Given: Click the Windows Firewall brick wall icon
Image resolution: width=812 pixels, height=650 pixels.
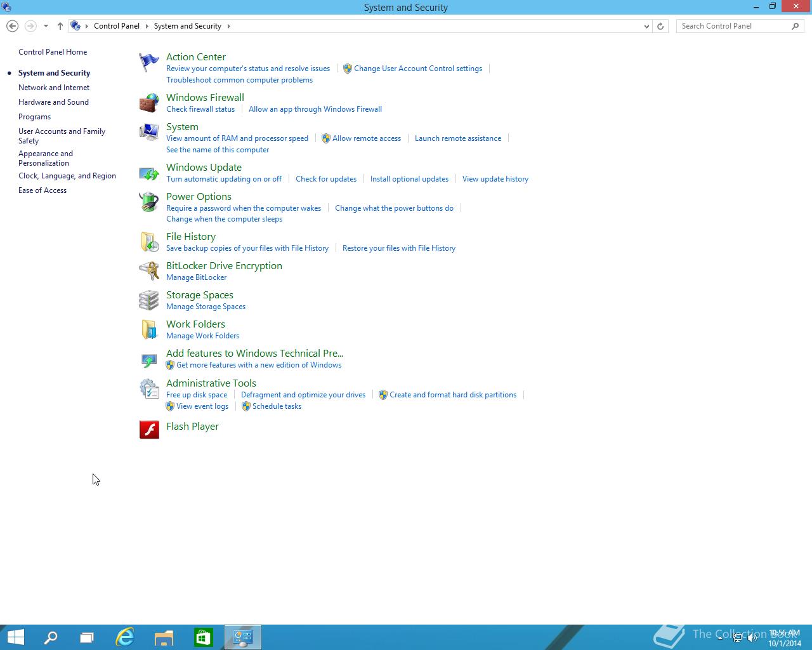Looking at the screenshot, I should (149, 103).
